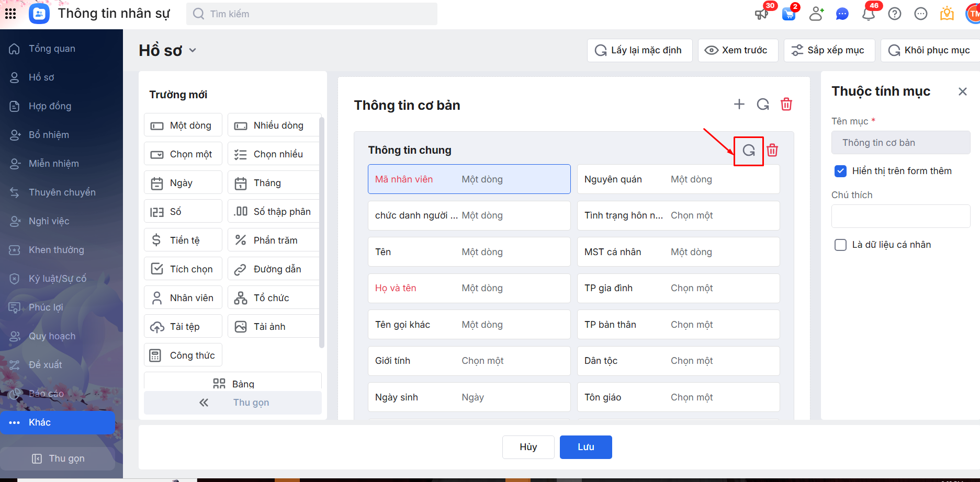Select the Một dòng field type
Viewport: 980px width, 482px height.
pos(183,125)
